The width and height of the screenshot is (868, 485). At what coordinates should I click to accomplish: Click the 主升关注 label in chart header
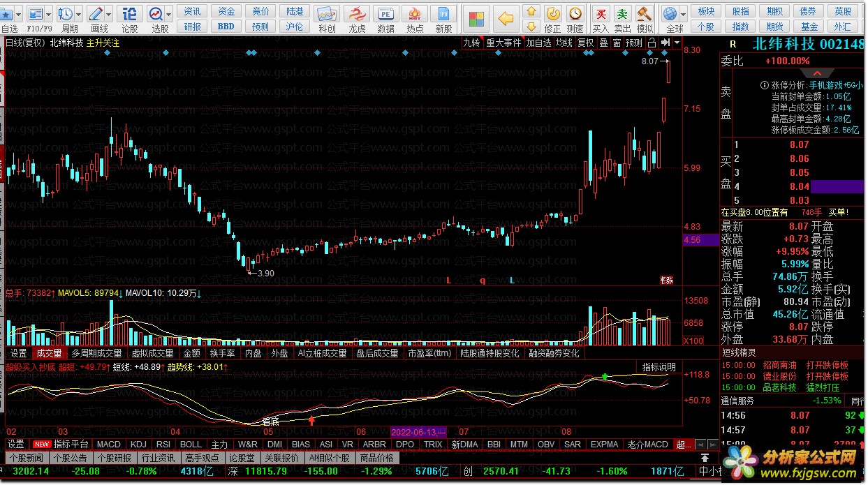[103, 43]
